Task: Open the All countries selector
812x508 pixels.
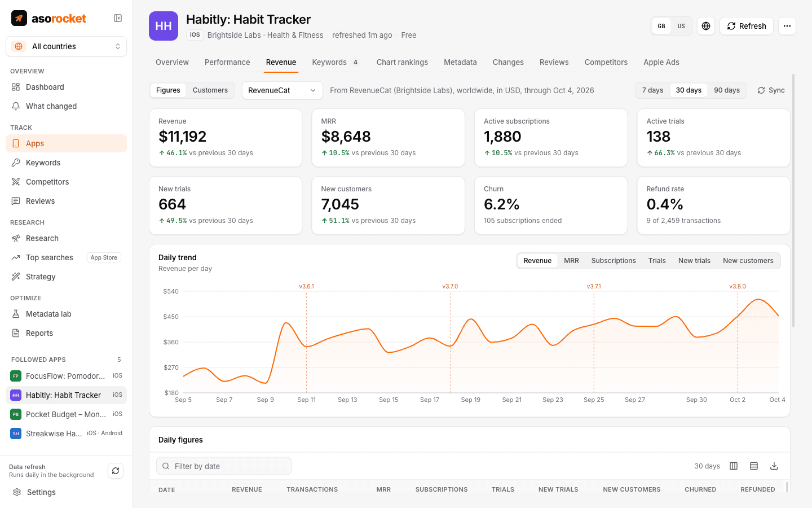Action: pyautogui.click(x=66, y=46)
